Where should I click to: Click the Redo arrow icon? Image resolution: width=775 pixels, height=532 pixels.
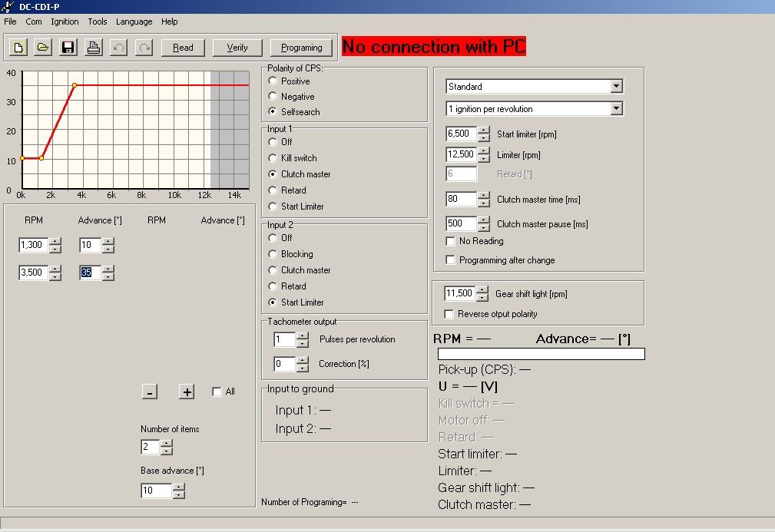tap(144, 48)
